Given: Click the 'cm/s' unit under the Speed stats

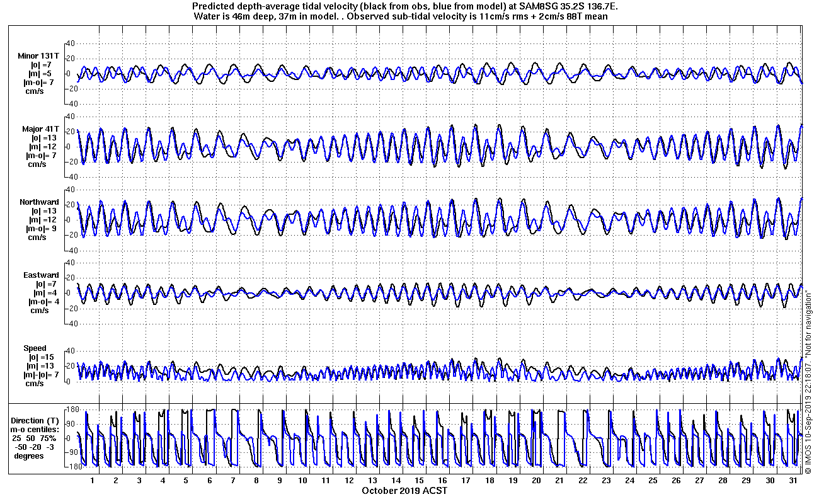Looking at the screenshot, I should pos(36,384).
